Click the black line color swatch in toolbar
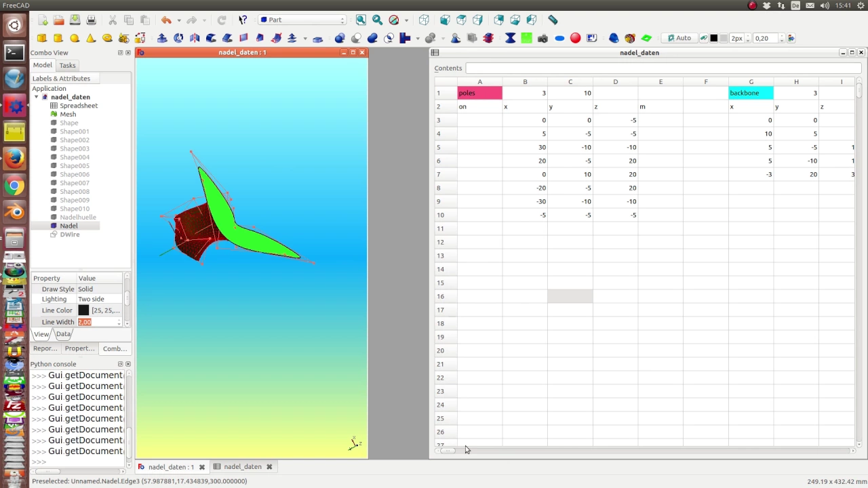 pyautogui.click(x=713, y=39)
